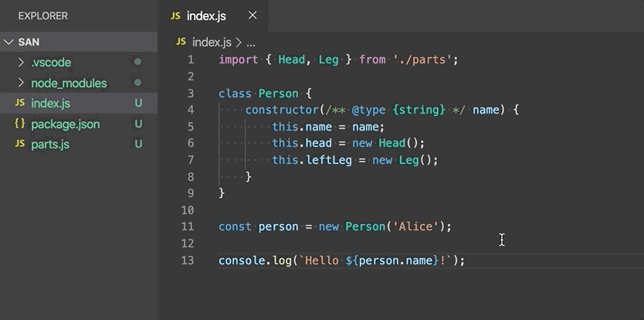Select the index.js editor tab
Image resolution: width=644 pixels, height=320 pixels.
tap(213, 15)
